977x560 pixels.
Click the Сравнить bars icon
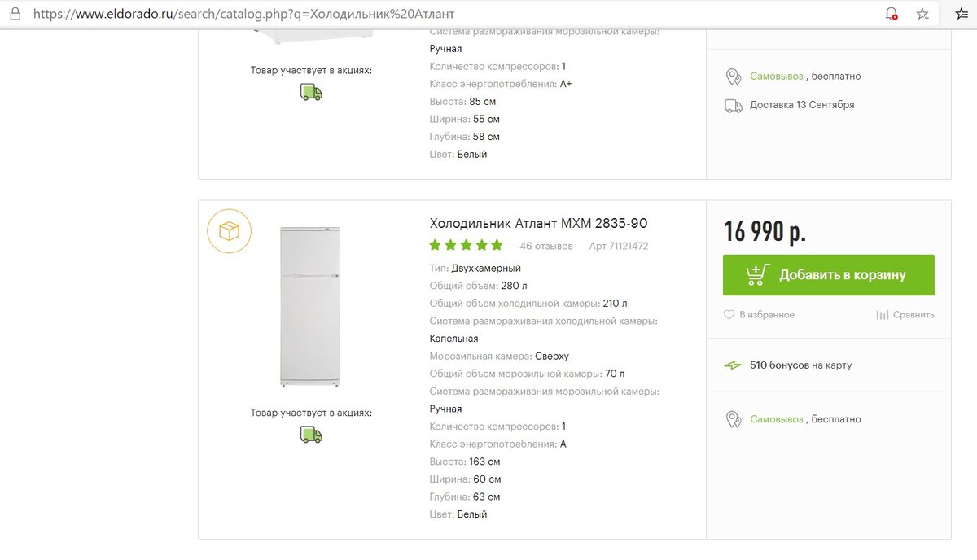click(882, 315)
